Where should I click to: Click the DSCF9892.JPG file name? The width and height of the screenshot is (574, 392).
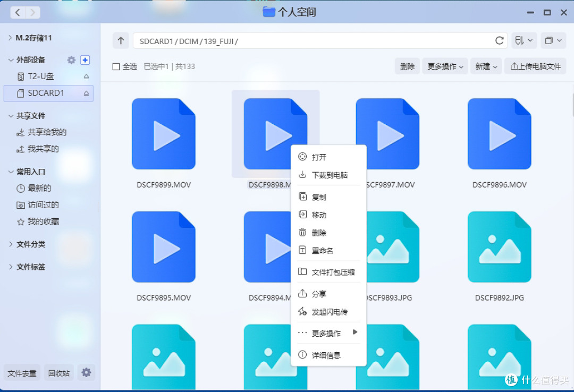click(499, 298)
